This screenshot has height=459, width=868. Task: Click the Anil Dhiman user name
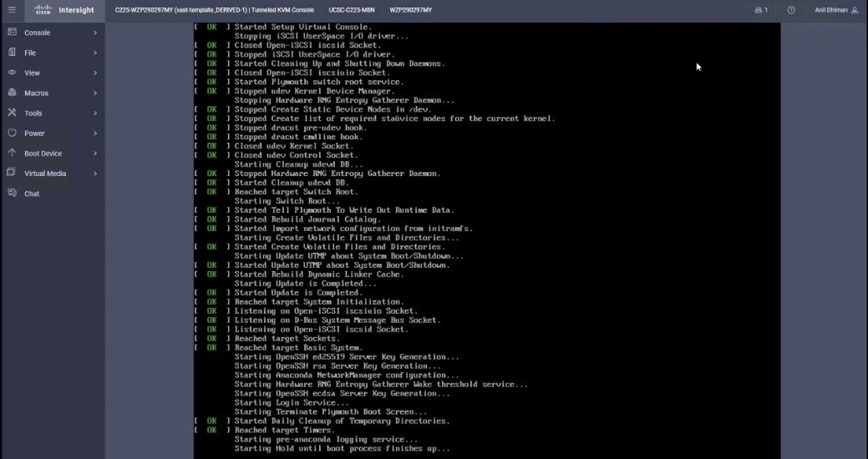coord(831,10)
